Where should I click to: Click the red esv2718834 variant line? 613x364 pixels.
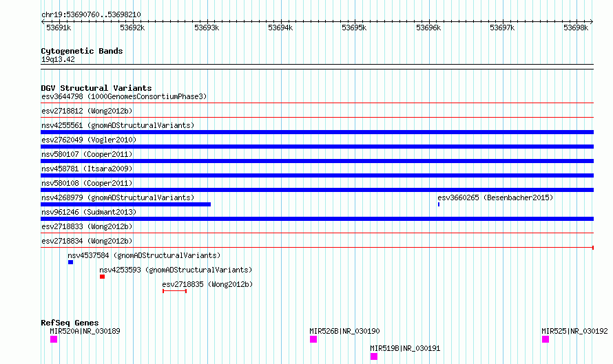tap(317, 248)
